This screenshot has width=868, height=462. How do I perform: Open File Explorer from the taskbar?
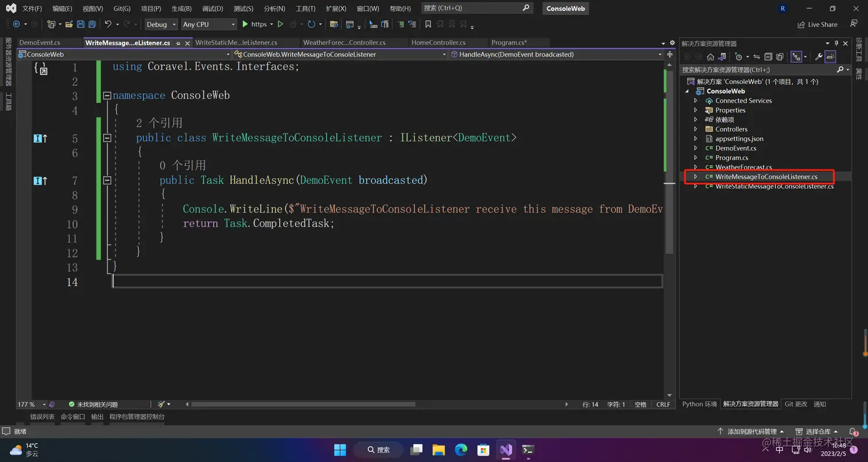[439, 450]
